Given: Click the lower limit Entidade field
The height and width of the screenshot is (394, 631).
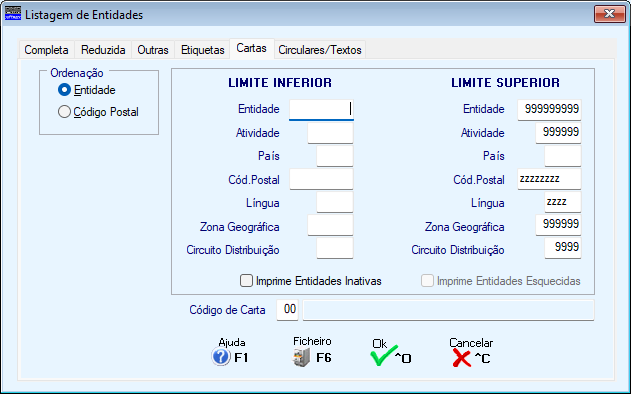Looking at the screenshot, I should [x=321, y=109].
